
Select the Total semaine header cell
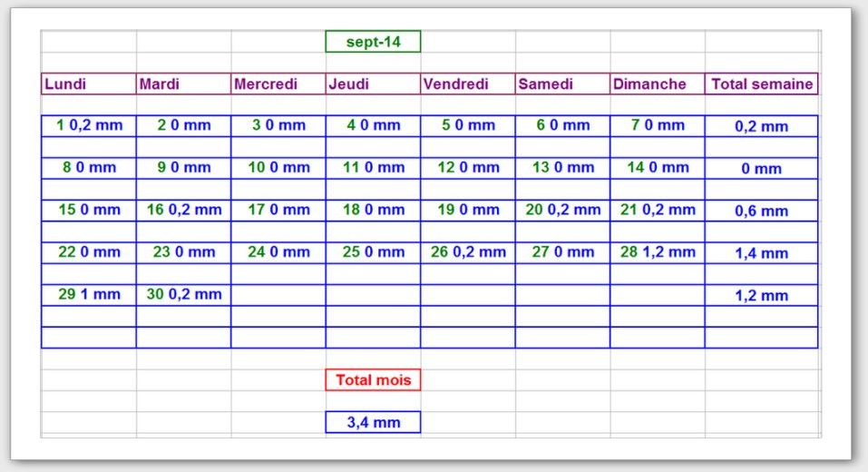point(762,84)
